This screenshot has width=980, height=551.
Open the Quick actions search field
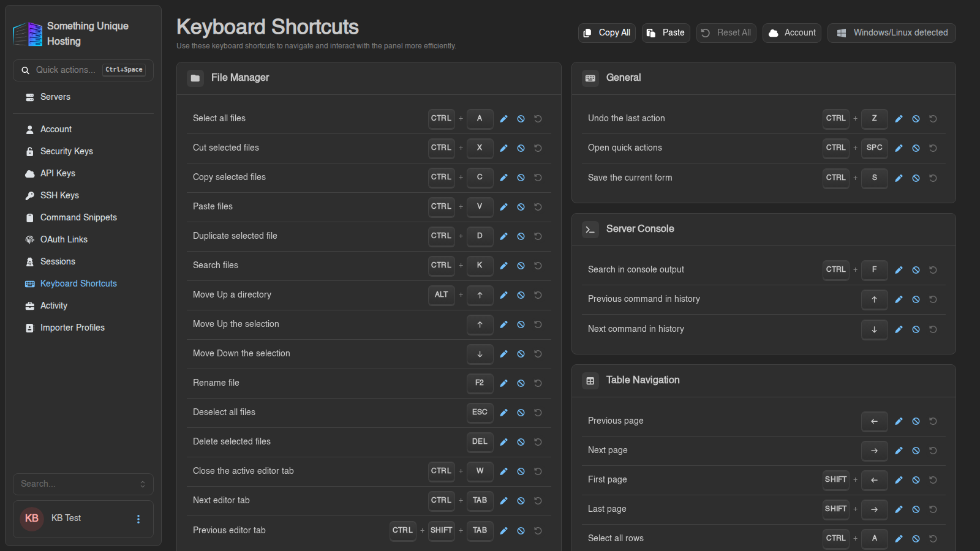(83, 70)
